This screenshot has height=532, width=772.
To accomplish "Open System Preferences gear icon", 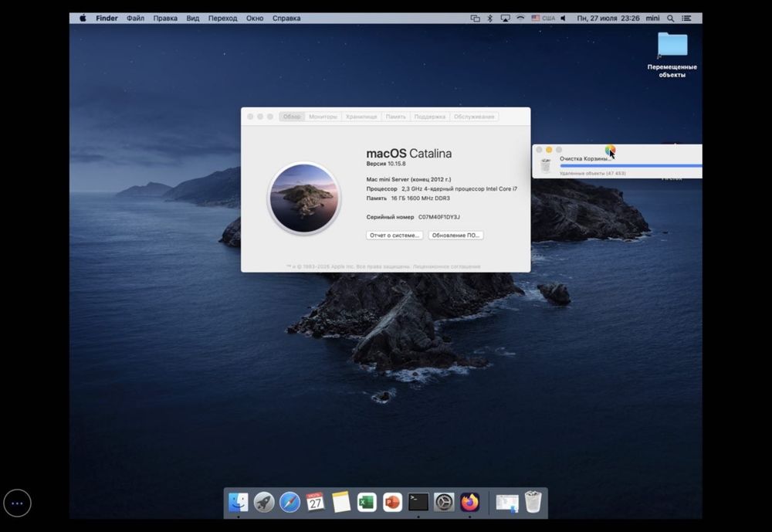I will tap(444, 503).
